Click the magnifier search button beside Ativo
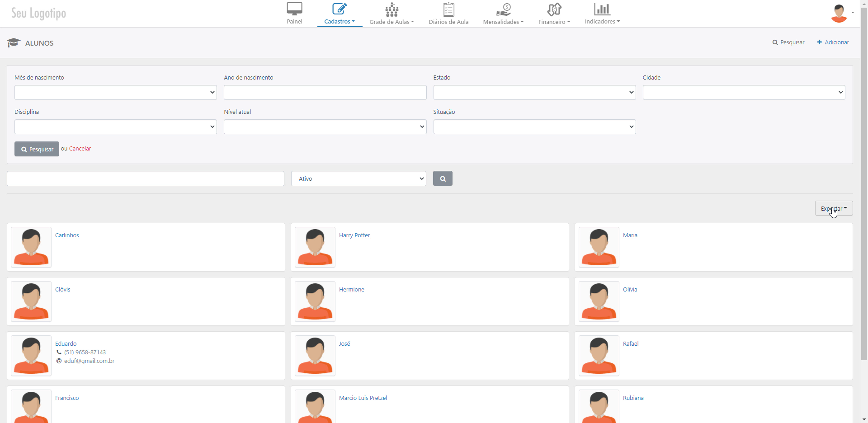Screen dimensions: 868x423 [443, 179]
